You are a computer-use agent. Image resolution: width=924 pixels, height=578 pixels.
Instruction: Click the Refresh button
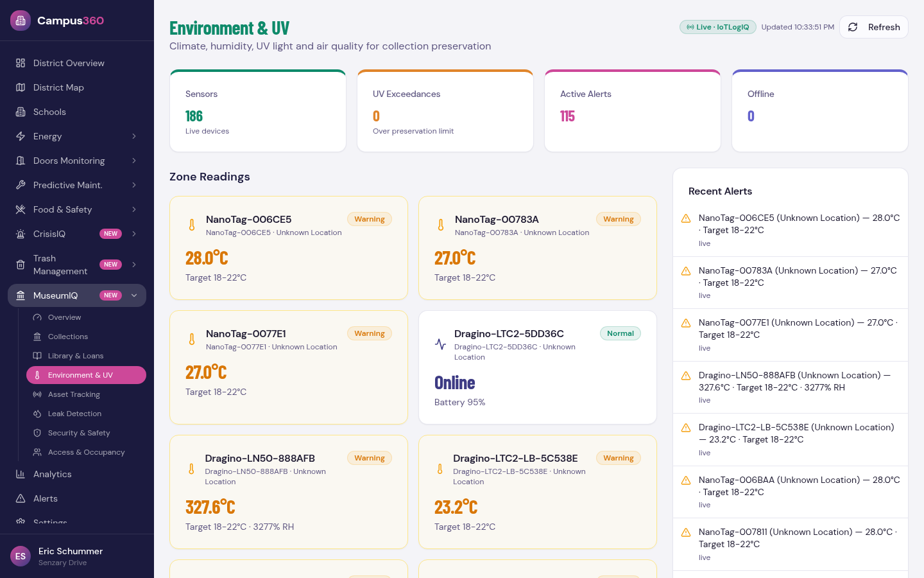(874, 27)
